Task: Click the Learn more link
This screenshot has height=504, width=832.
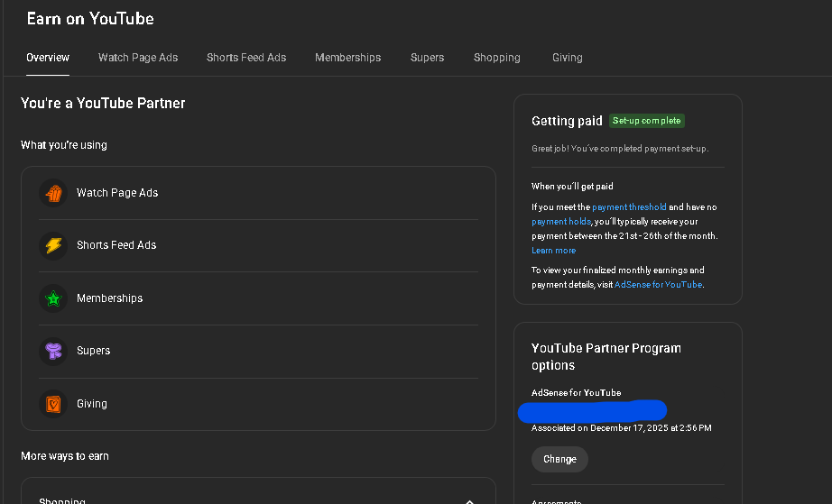Action: pos(553,250)
